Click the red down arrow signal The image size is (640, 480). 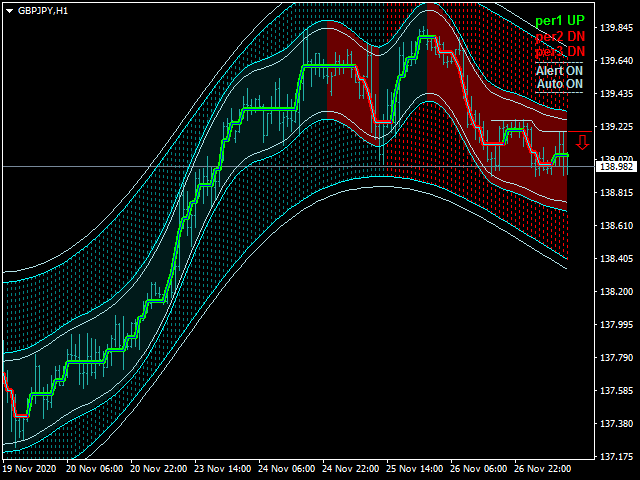point(582,142)
